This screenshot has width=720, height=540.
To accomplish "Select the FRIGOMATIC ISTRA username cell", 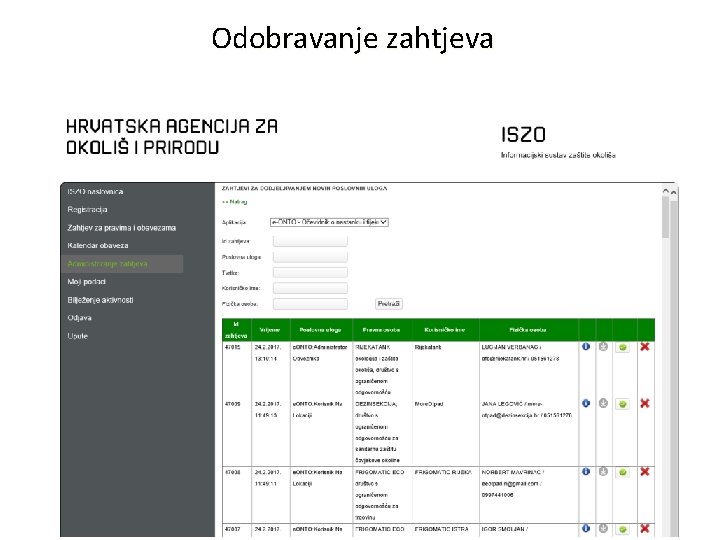I will (442, 529).
